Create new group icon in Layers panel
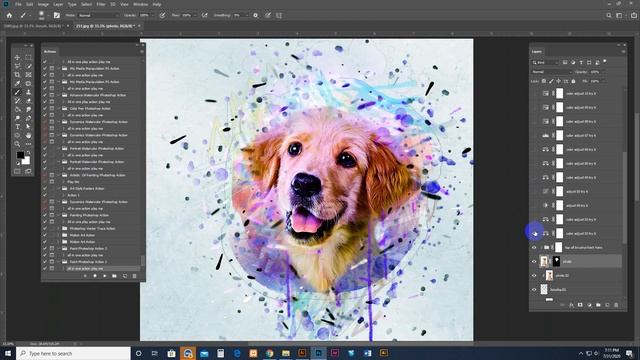 pos(598,305)
